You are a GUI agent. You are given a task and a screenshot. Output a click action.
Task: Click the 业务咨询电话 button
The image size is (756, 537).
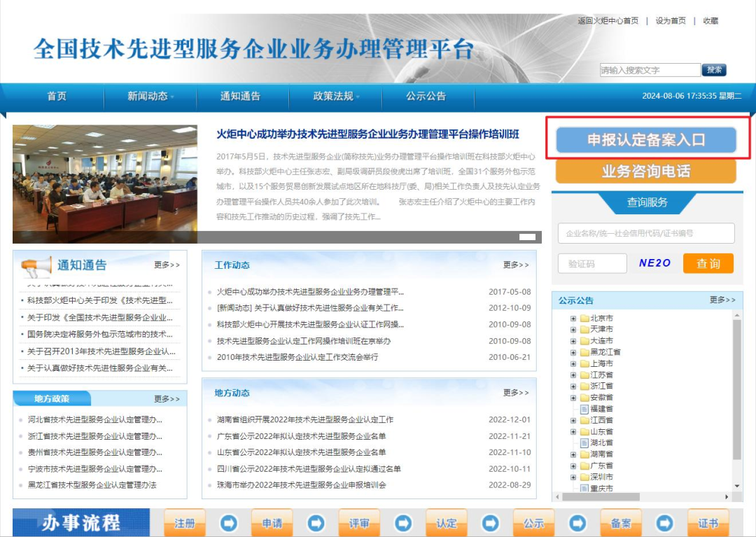tap(645, 171)
